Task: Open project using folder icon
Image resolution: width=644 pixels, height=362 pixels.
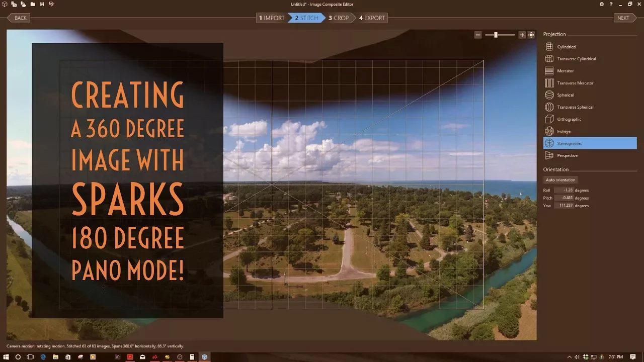Action: pyautogui.click(x=33, y=4)
